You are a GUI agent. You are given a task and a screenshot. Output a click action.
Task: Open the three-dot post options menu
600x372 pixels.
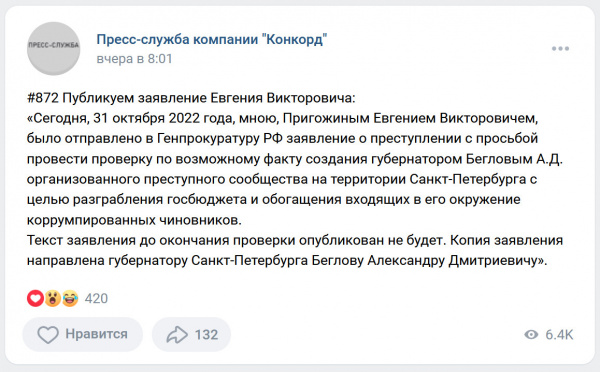click(x=560, y=49)
